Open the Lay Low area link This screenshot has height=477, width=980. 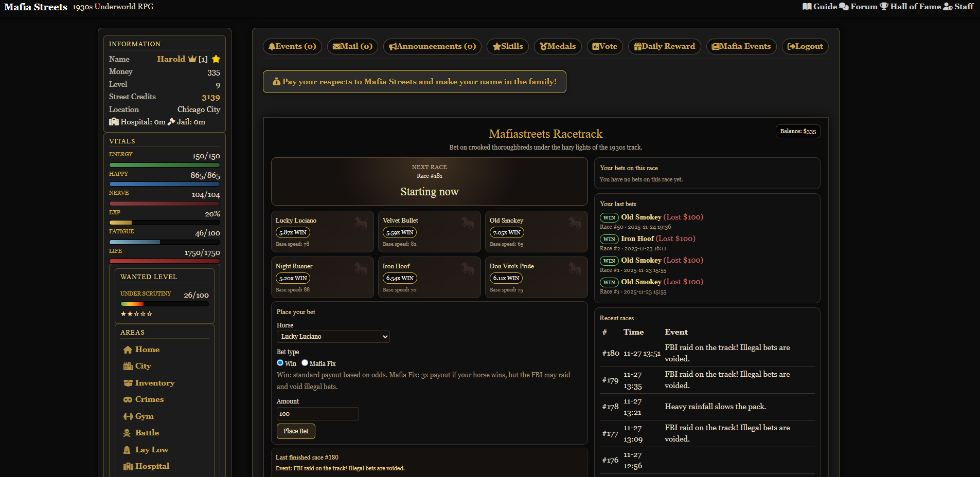[151, 450]
